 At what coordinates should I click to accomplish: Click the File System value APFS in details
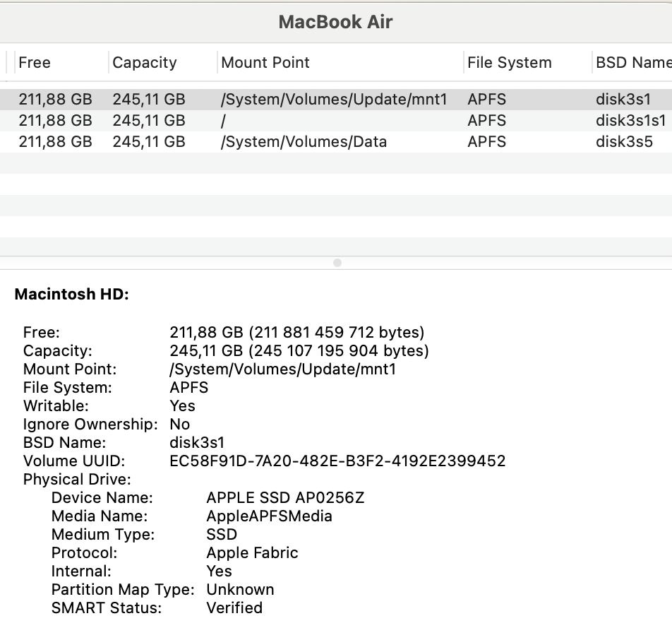tap(189, 388)
